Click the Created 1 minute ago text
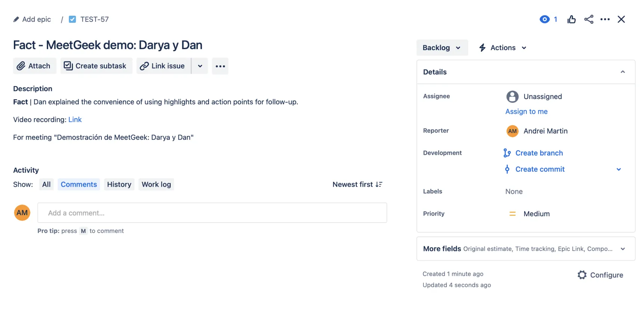This screenshot has height=315, width=644. pyautogui.click(x=453, y=274)
